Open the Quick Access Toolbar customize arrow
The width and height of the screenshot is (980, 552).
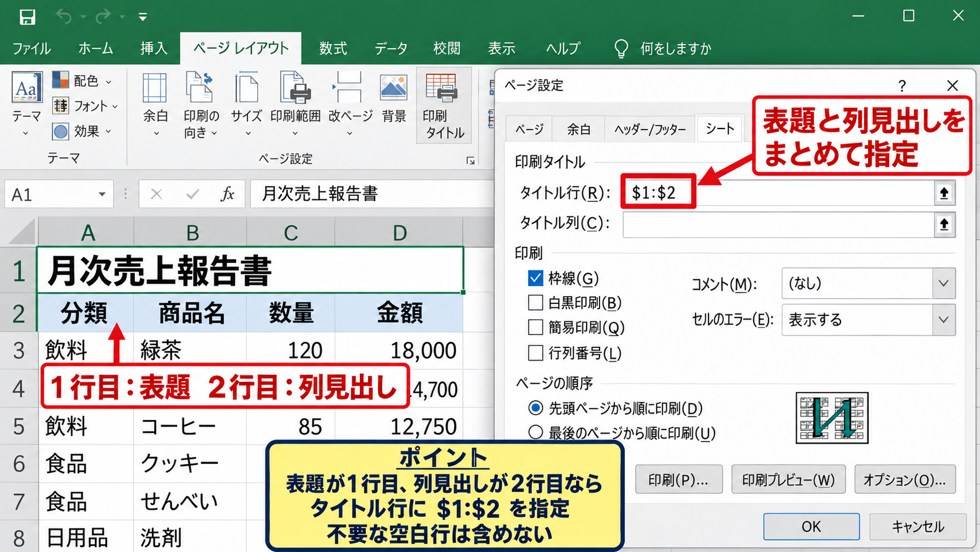[143, 17]
